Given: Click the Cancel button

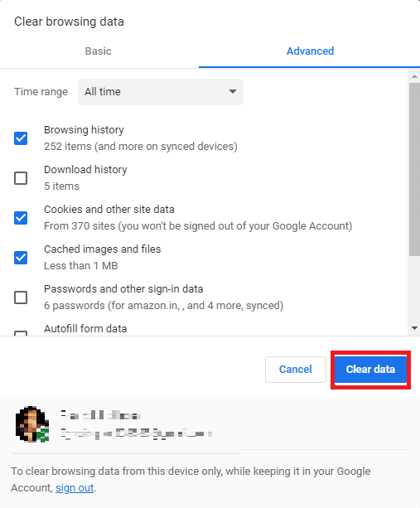Looking at the screenshot, I should [x=296, y=370].
